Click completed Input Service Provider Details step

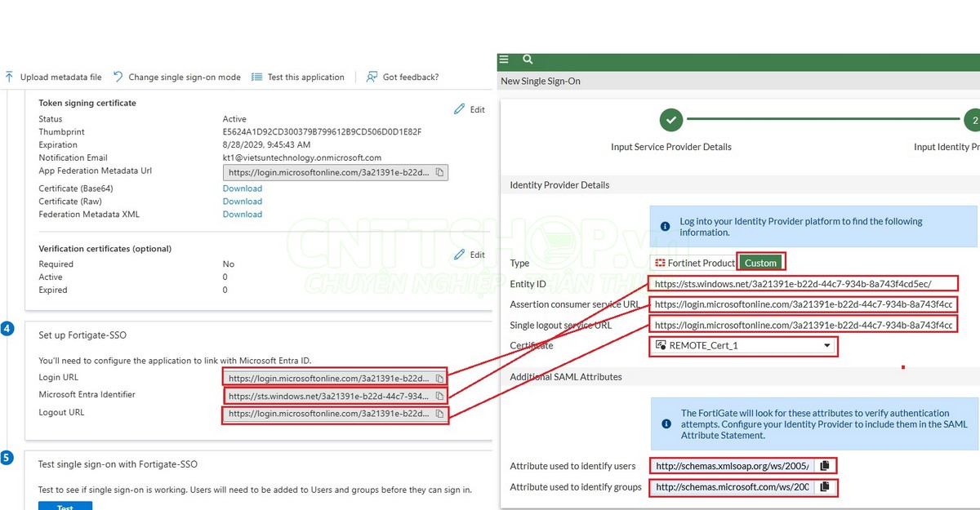670,120
